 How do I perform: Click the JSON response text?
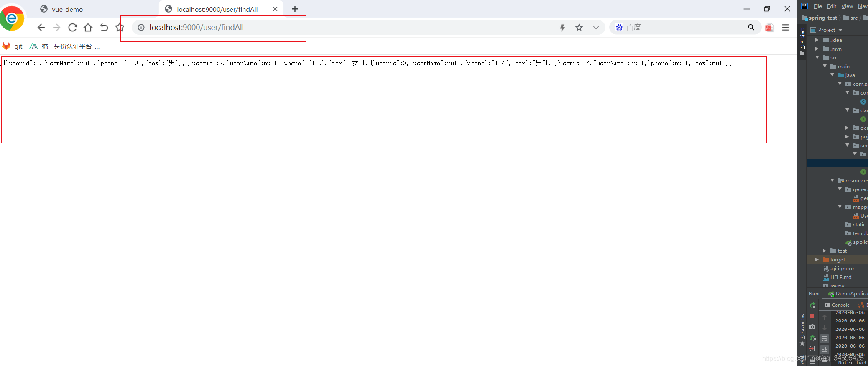[367, 63]
